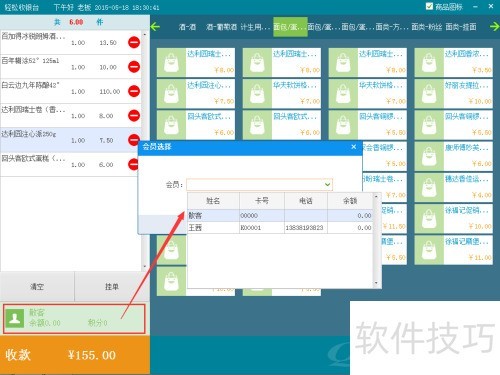
Task: Click the red minus icon on the 8.00 row
Action: [134, 115]
